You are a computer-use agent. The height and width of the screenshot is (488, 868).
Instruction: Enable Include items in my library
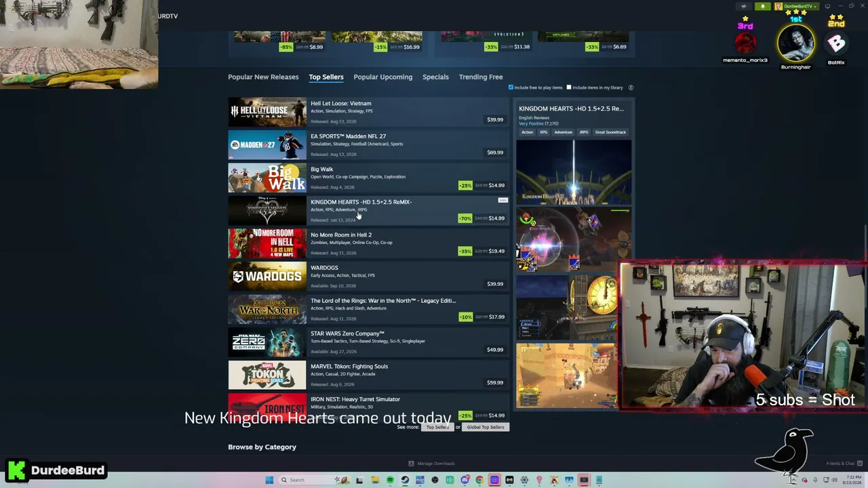569,87
